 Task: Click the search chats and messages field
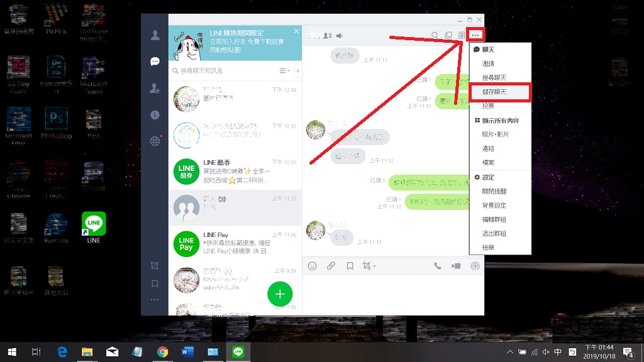224,70
